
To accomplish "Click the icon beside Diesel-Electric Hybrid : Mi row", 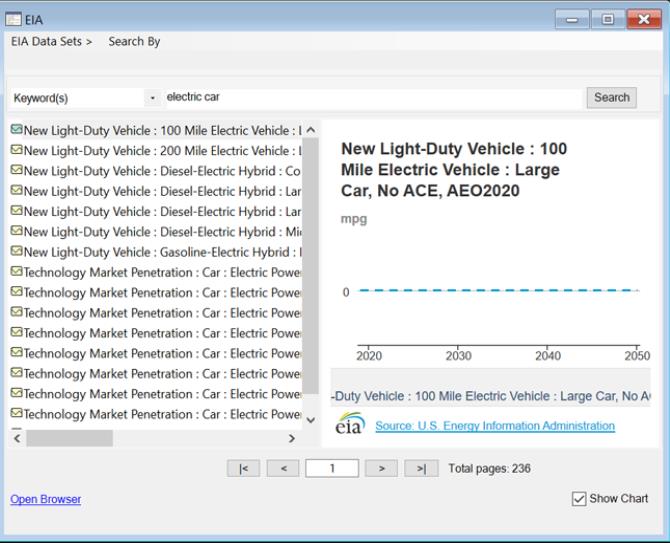I will click(x=16, y=231).
